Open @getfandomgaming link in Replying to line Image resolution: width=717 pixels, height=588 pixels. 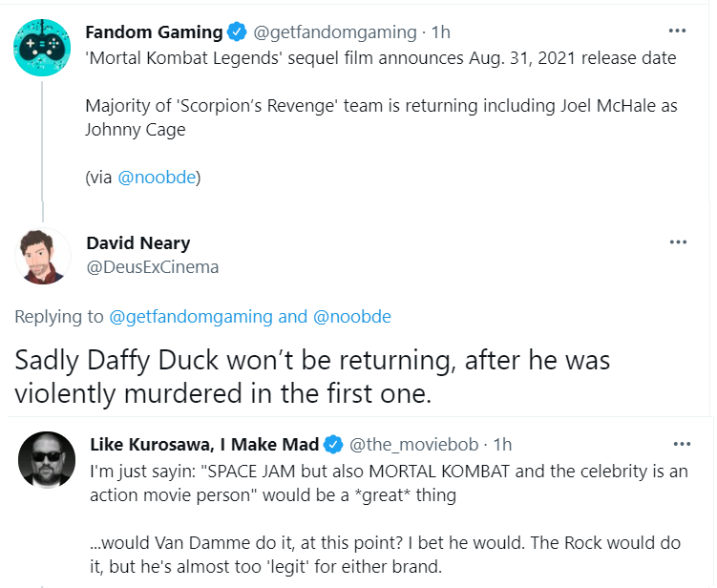pyautogui.click(x=191, y=316)
